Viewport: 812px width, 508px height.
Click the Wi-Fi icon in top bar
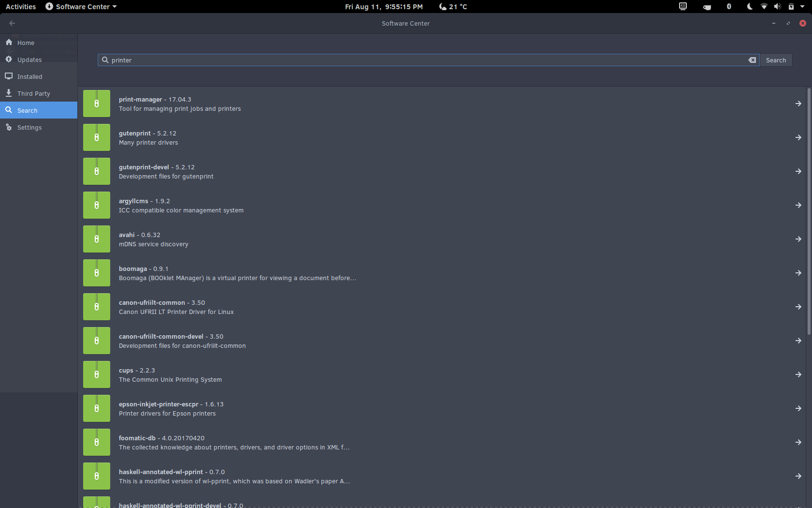[764, 6]
